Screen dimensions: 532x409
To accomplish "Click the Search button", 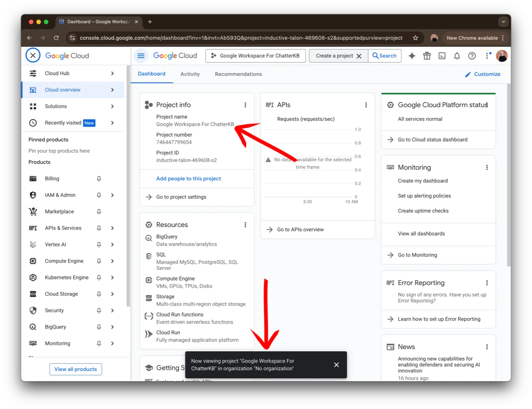I will click(x=385, y=56).
